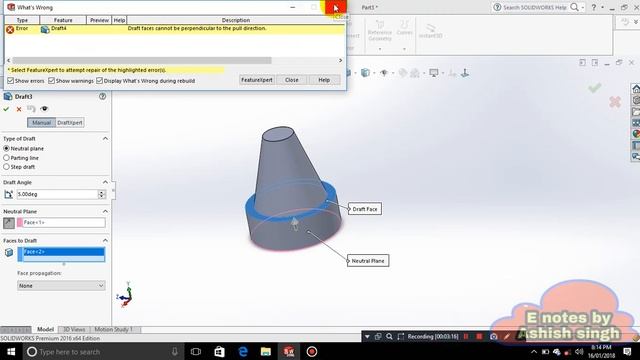Collapse the Neutral Plane section
Image resolution: width=640 pixels, height=360 pixels.
point(105,211)
